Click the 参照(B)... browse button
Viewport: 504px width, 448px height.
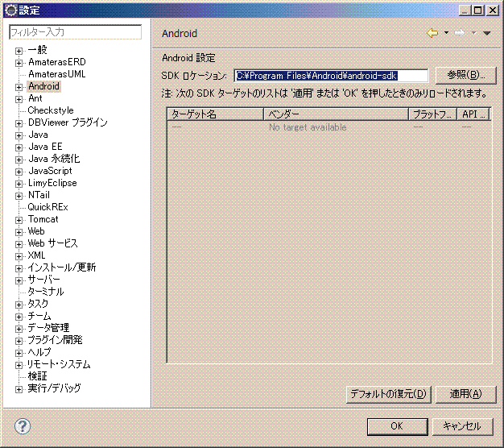pyautogui.click(x=465, y=75)
